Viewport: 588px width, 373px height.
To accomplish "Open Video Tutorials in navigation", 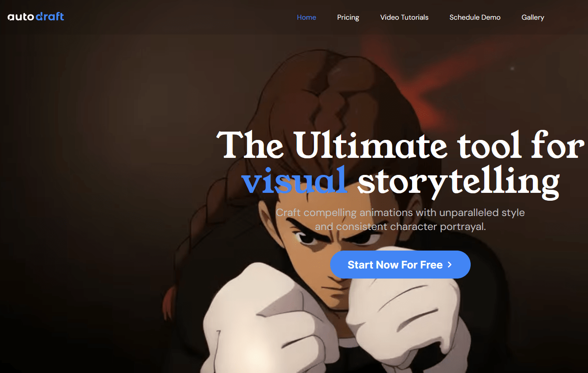I will click(x=405, y=17).
